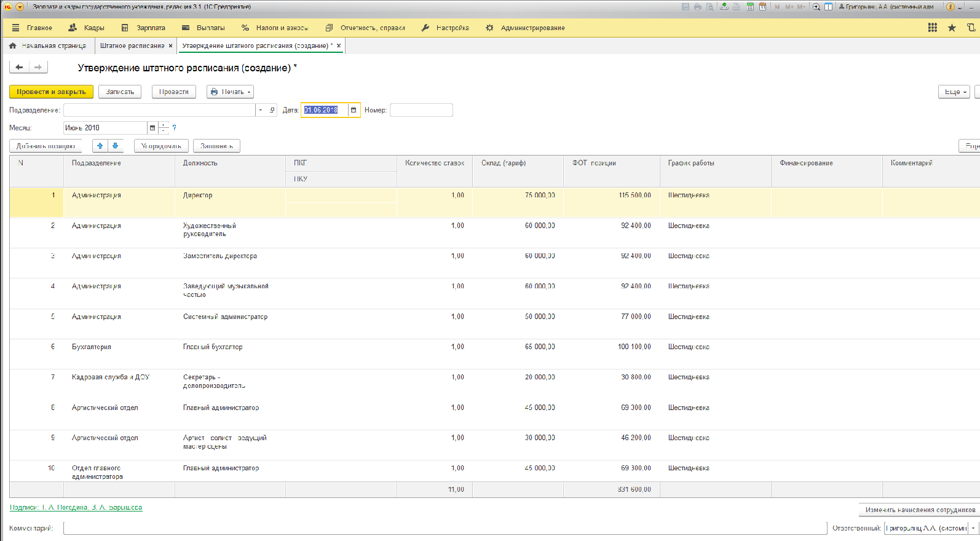Close the Штатное расписание tab

click(x=170, y=45)
